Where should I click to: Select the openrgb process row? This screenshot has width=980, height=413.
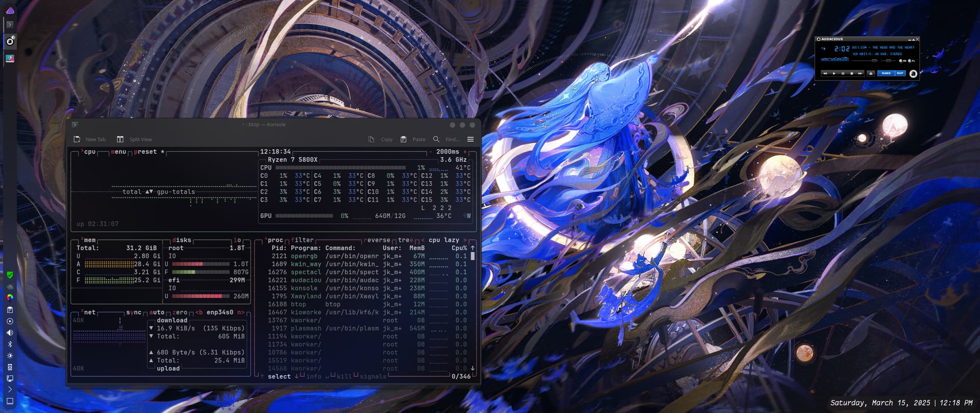click(x=367, y=256)
